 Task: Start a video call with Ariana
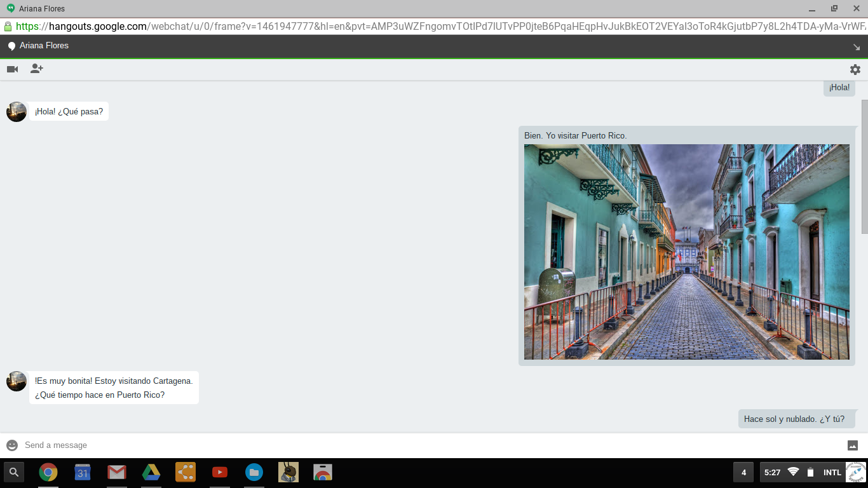pyautogui.click(x=12, y=69)
